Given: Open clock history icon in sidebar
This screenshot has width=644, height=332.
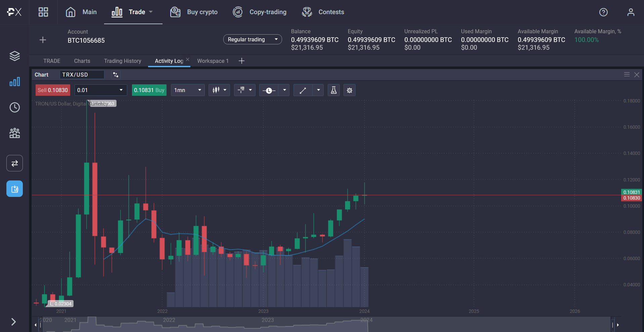Looking at the screenshot, I should pos(14,108).
